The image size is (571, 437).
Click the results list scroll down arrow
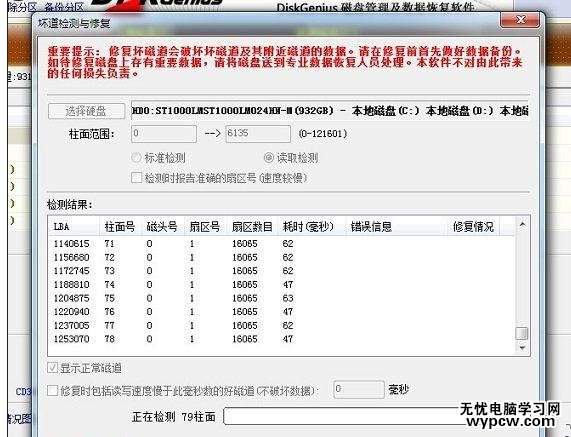(522, 348)
